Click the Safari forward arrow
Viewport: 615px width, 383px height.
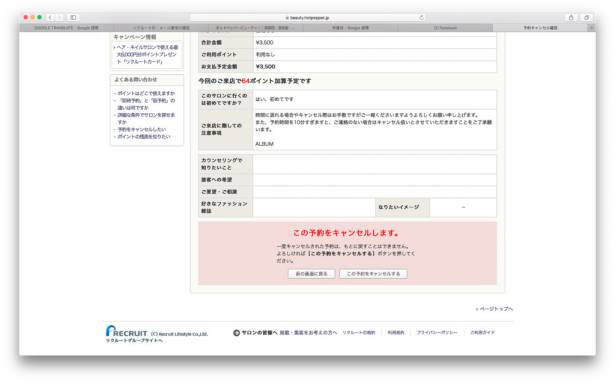click(60, 17)
